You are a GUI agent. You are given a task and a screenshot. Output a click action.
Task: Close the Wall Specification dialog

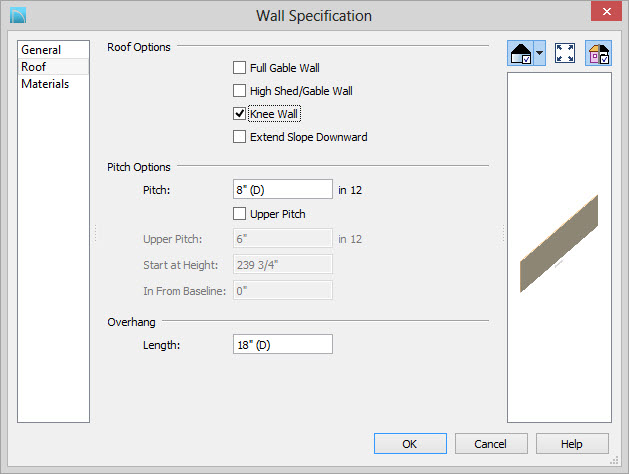pyautogui.click(x=607, y=11)
